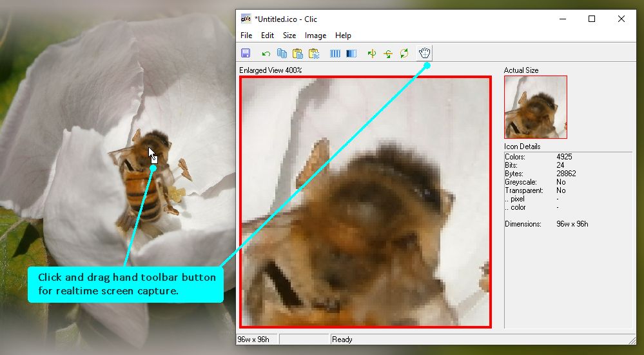Click the Actual Size bee thumbnail
This screenshot has height=355, width=644.
coord(536,107)
